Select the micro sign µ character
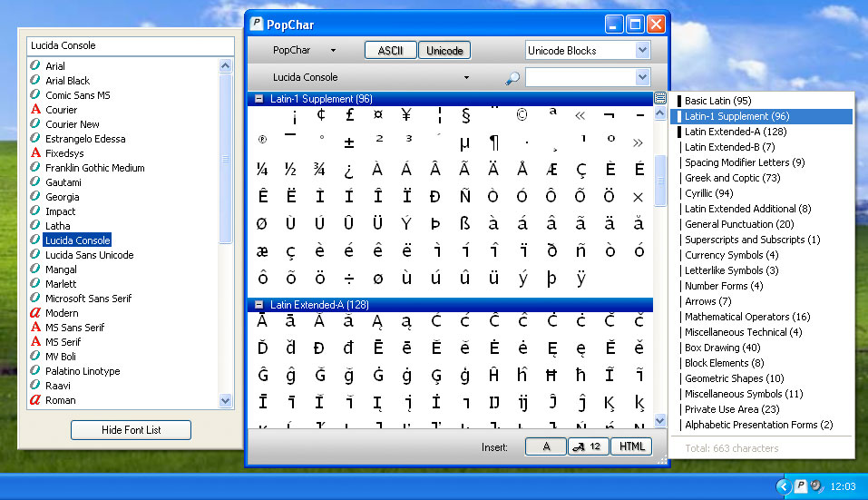 pos(464,143)
